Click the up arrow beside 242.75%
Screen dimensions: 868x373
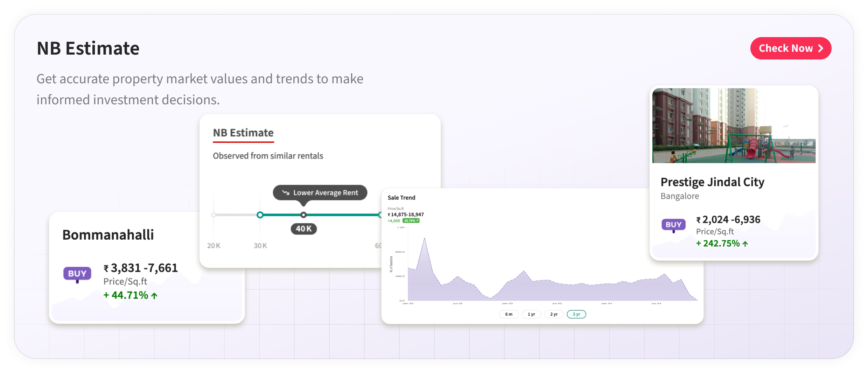745,244
